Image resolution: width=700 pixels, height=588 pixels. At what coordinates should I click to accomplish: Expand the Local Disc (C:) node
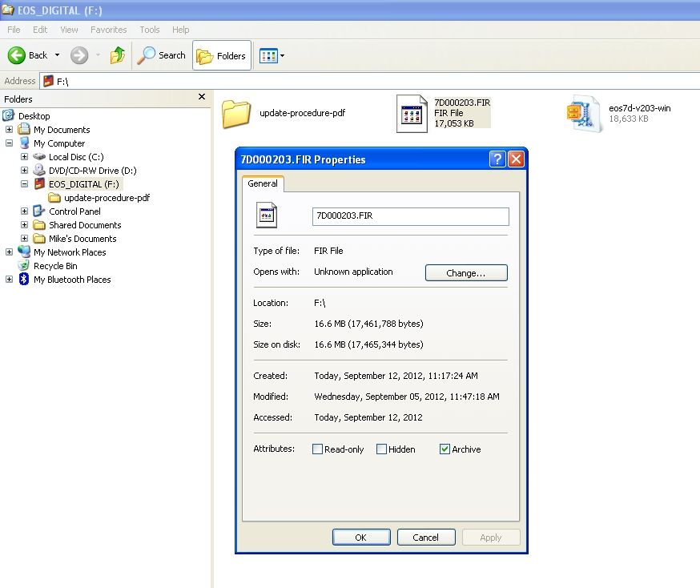pyautogui.click(x=24, y=157)
